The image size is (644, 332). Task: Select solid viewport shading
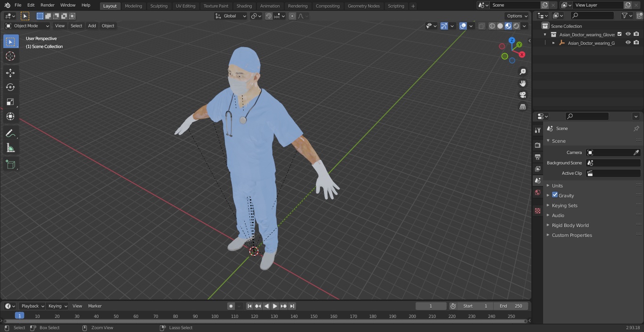[500, 26]
